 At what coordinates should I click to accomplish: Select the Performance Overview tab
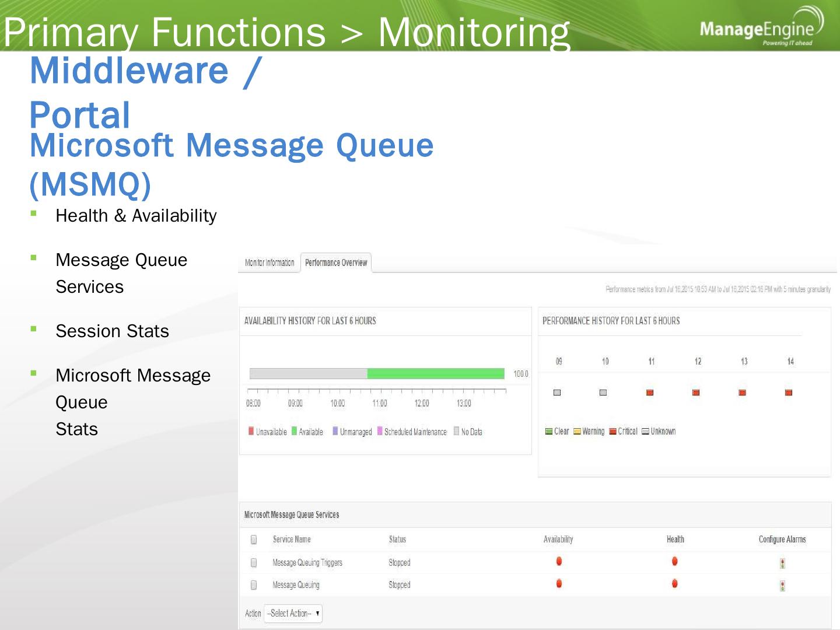[336, 263]
